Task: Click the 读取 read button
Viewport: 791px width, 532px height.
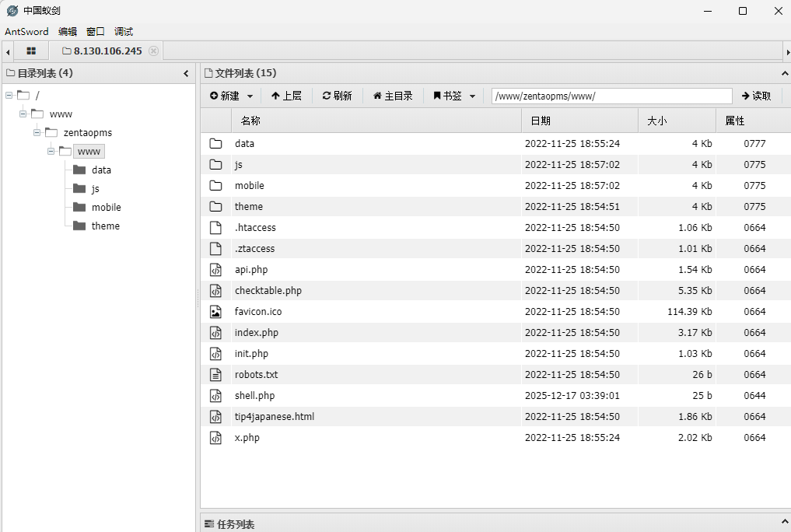Action: (756, 96)
